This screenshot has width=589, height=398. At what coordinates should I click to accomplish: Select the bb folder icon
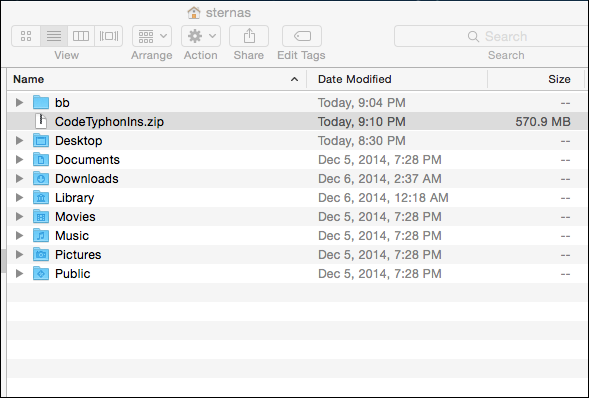41,102
